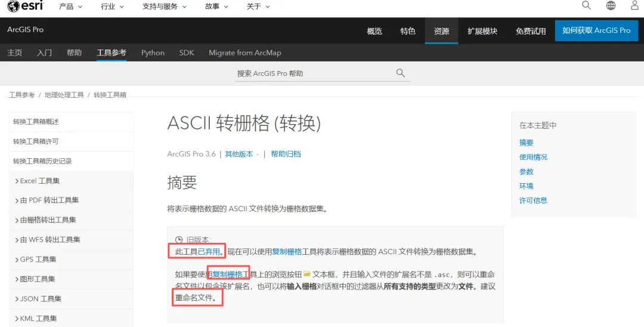The height and width of the screenshot is (327, 644).
Task: Click the ArcGIS Pro 3.6 version text
Action: 191,154
